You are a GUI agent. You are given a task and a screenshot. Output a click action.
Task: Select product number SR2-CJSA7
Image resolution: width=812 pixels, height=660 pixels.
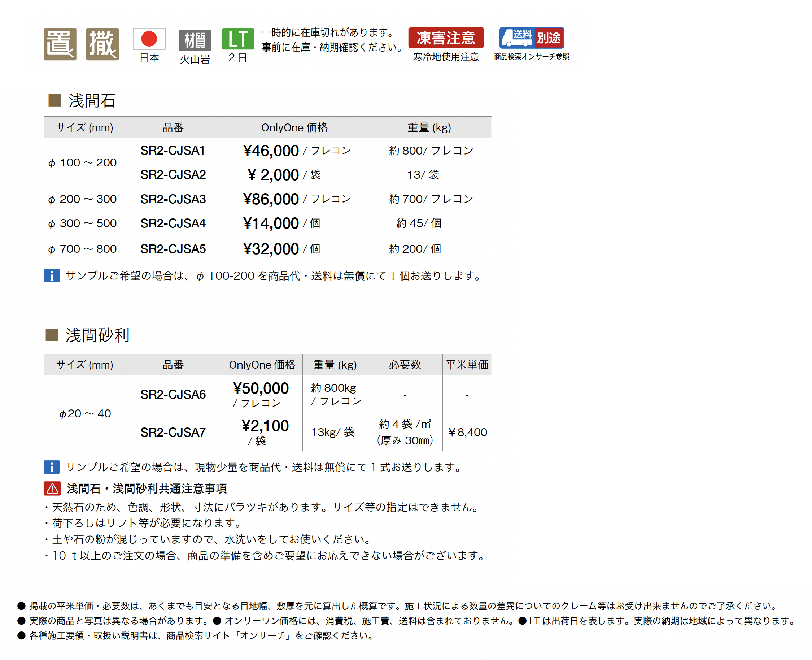point(173,432)
